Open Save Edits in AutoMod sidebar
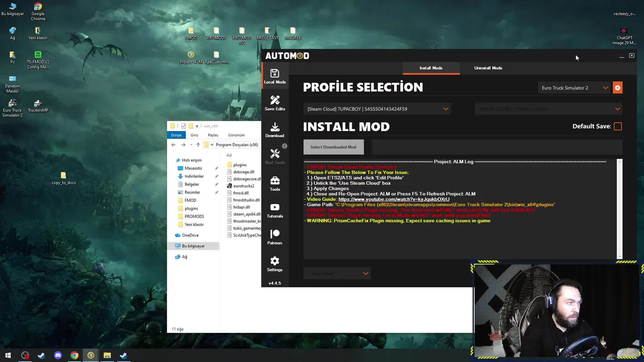Viewport: 644px width, 362px height. (275, 103)
